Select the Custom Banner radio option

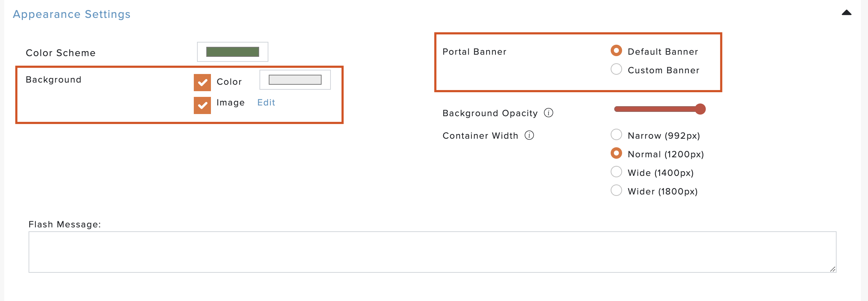pos(616,69)
